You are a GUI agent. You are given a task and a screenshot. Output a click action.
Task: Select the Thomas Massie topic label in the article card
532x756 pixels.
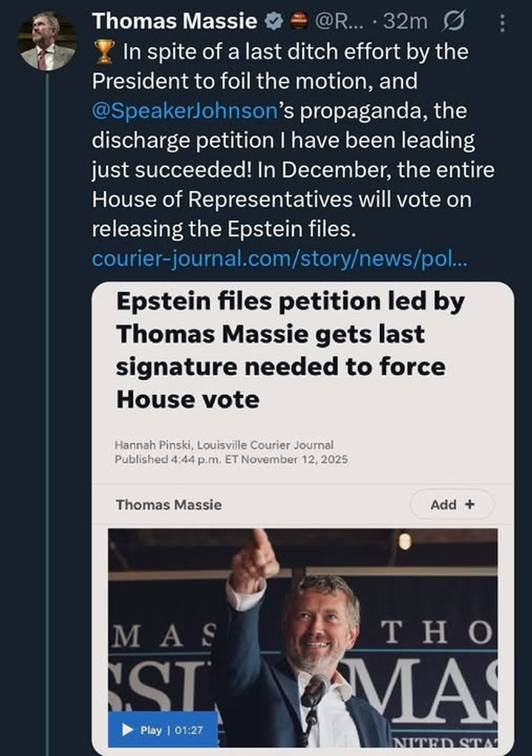point(168,505)
